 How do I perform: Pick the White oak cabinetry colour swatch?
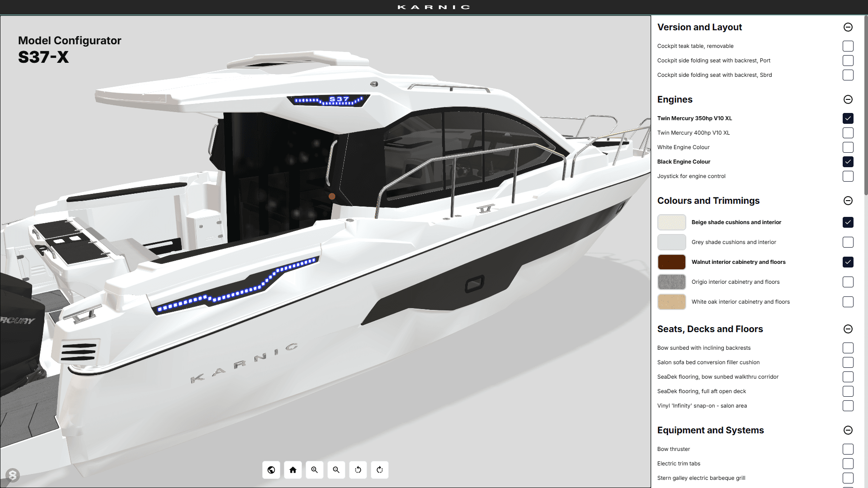[x=671, y=302]
